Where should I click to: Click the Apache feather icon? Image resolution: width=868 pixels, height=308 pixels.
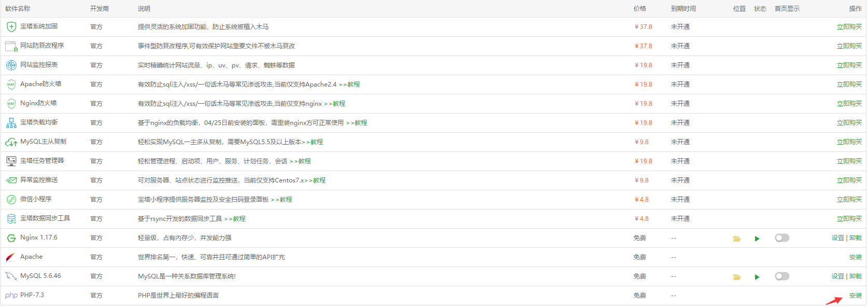pyautogui.click(x=11, y=257)
